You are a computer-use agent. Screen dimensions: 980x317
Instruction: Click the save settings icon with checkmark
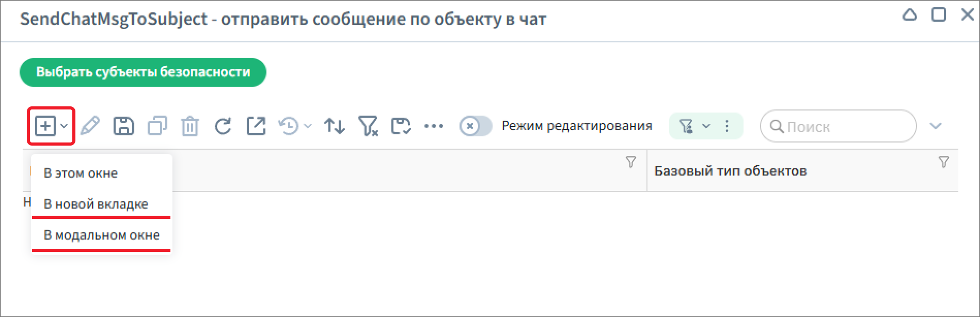(401, 126)
